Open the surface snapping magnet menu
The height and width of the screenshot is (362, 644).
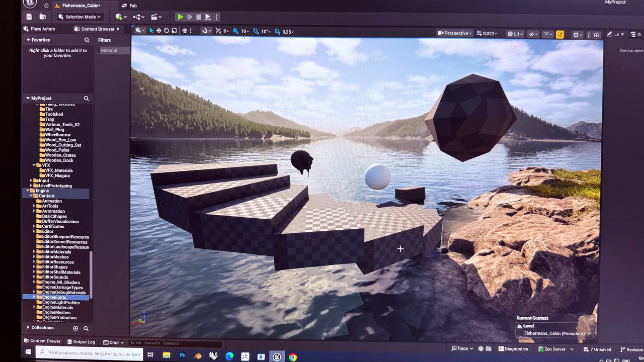tap(206, 31)
